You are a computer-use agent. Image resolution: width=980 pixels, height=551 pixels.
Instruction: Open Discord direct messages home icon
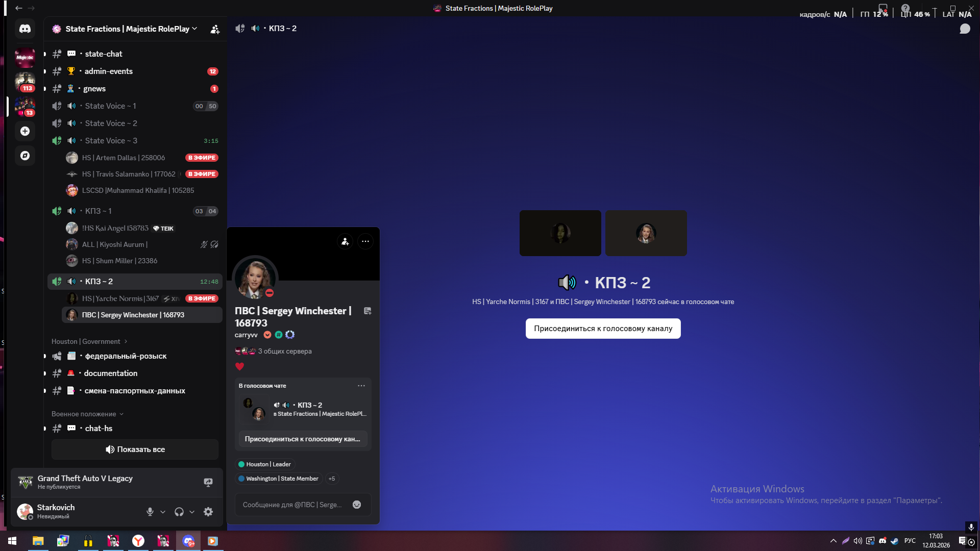(24, 29)
